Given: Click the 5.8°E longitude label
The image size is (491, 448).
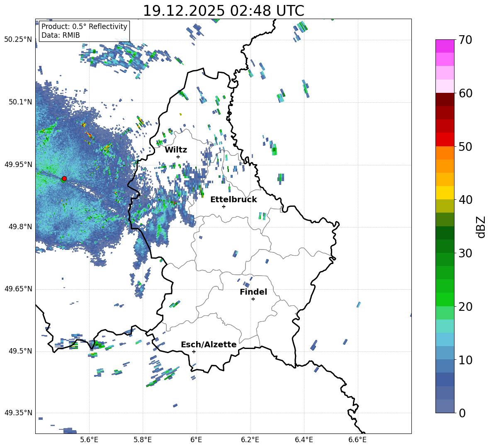Looking at the screenshot, I should coord(143,440).
